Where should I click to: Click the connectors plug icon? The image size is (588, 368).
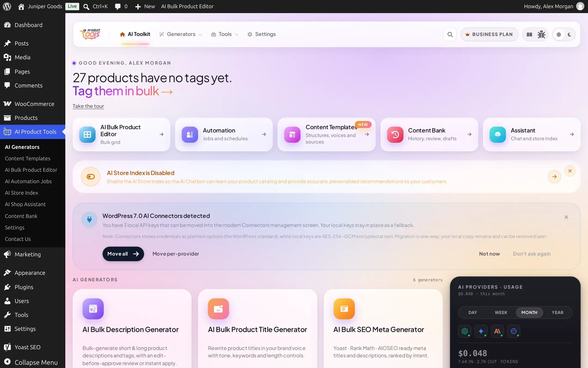(89, 219)
